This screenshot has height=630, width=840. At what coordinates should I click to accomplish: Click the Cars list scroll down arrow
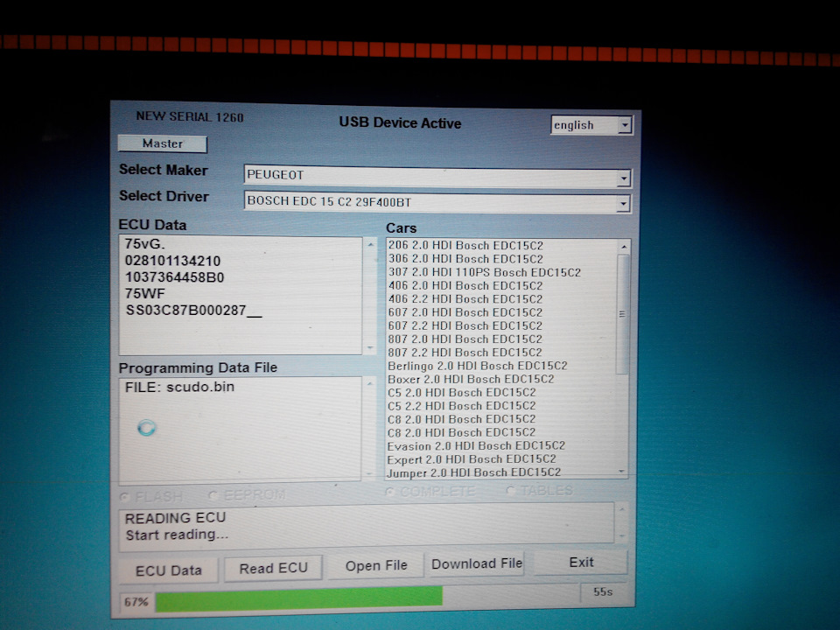tap(621, 472)
